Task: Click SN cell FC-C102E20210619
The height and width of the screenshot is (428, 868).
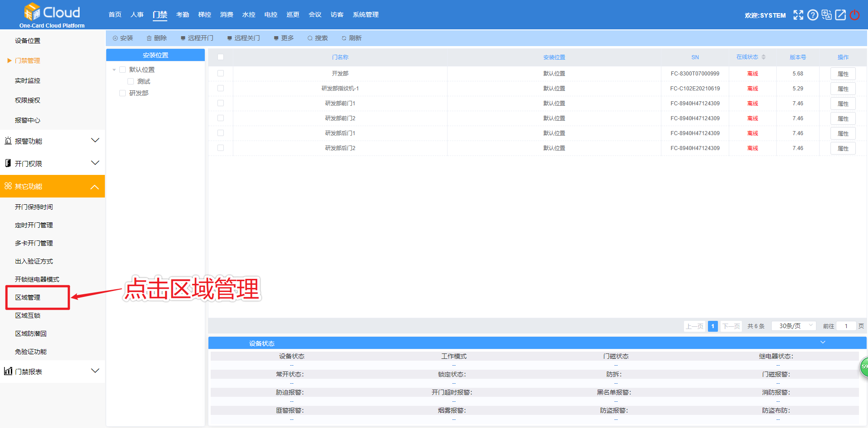Action: pos(695,89)
